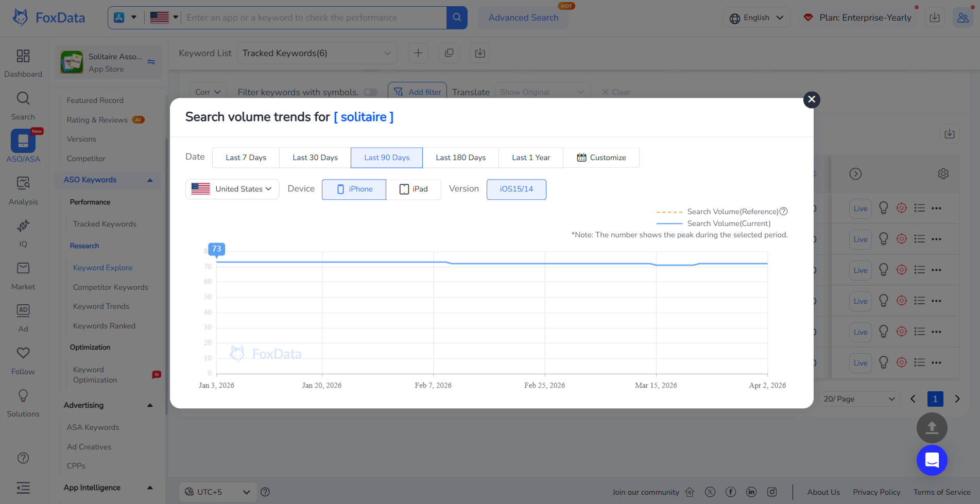Select the iOS15/14 version option
Image resolution: width=980 pixels, height=504 pixels.
[516, 189]
